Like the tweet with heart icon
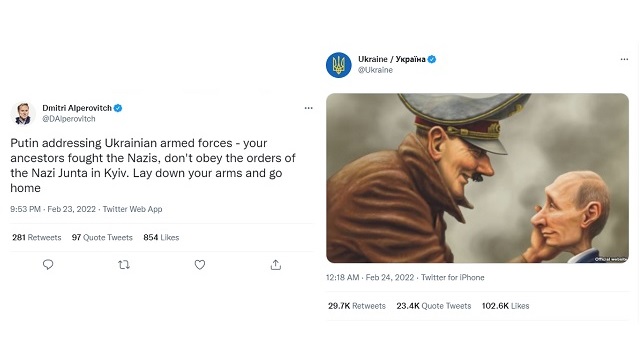This screenshot has height=364, width=640. click(x=200, y=265)
